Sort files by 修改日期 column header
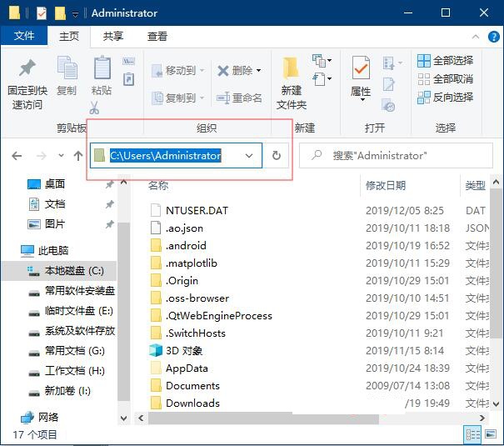 tap(386, 186)
